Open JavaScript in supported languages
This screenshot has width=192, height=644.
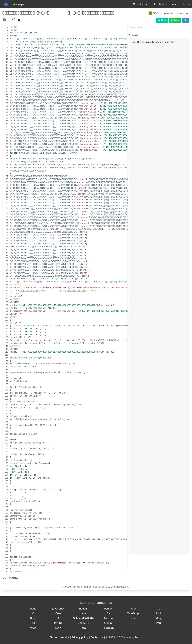coord(58,608)
